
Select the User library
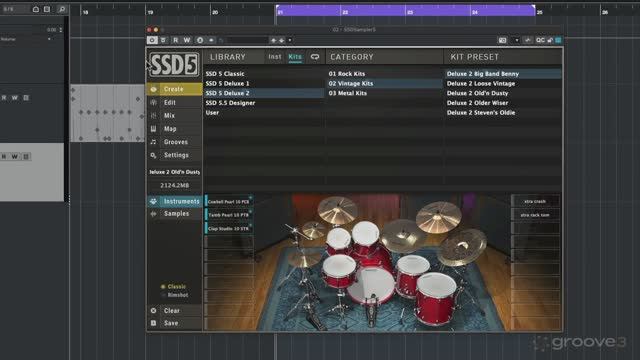(x=264, y=113)
